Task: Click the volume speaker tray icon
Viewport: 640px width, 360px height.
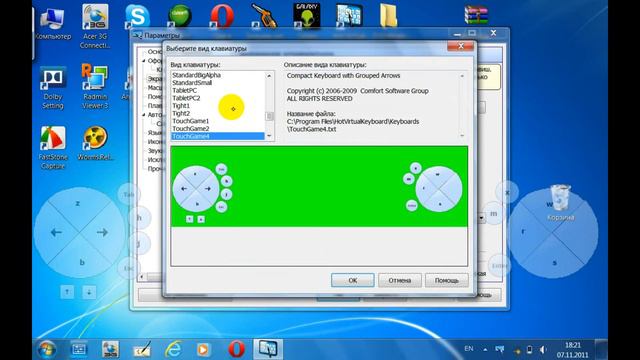Action: click(x=542, y=350)
